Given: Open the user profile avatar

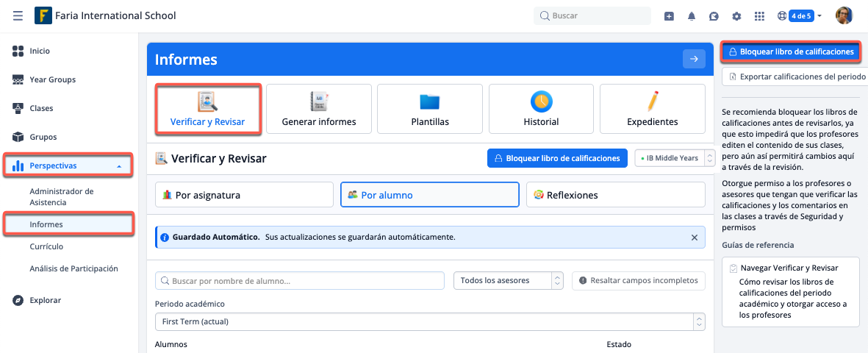Looking at the screenshot, I should pyautogui.click(x=844, y=15).
